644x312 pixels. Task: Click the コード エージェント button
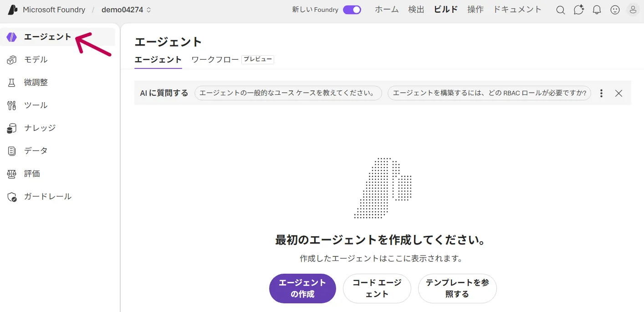[377, 288]
